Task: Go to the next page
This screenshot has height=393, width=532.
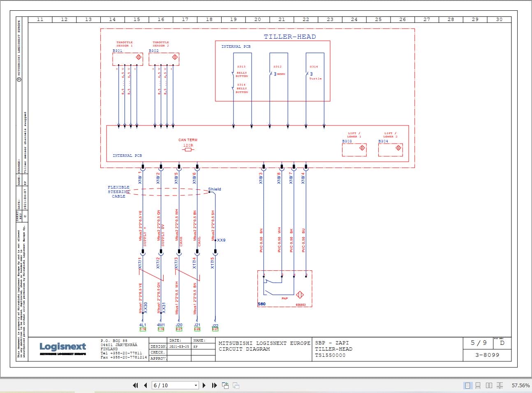Action: pos(204,385)
